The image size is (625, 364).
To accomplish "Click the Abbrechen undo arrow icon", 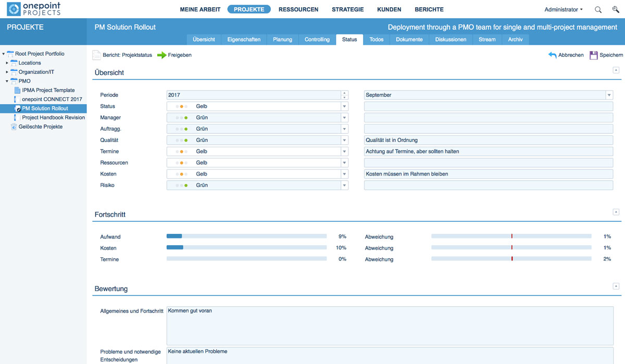I will 553,55.
